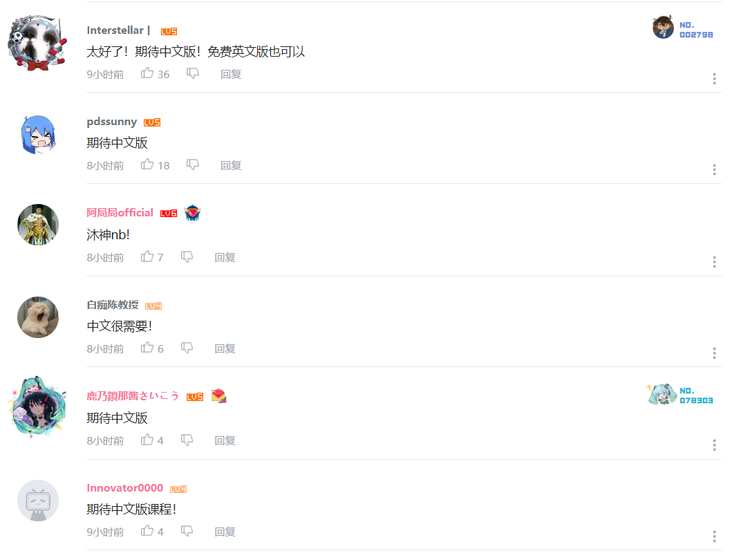Click the heart envelope badge beside 鹿乃鎖那凿さいこう

(x=218, y=396)
